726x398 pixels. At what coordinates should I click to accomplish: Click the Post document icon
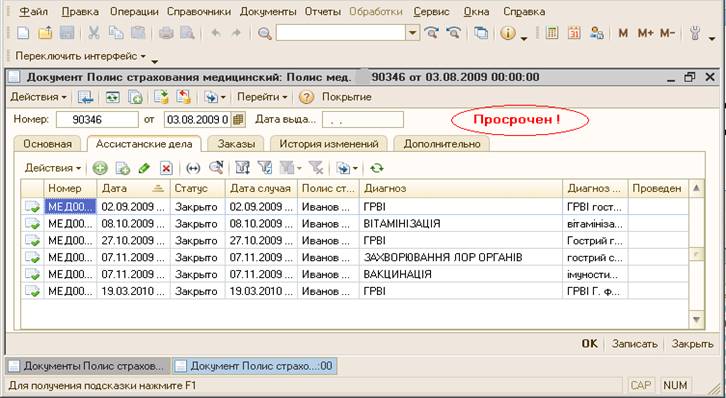[x=162, y=97]
